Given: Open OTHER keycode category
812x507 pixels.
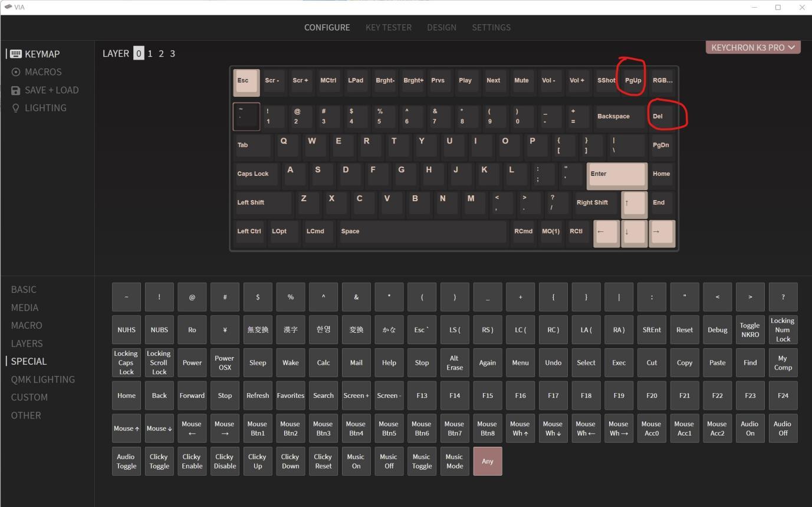Looking at the screenshot, I should tap(26, 416).
